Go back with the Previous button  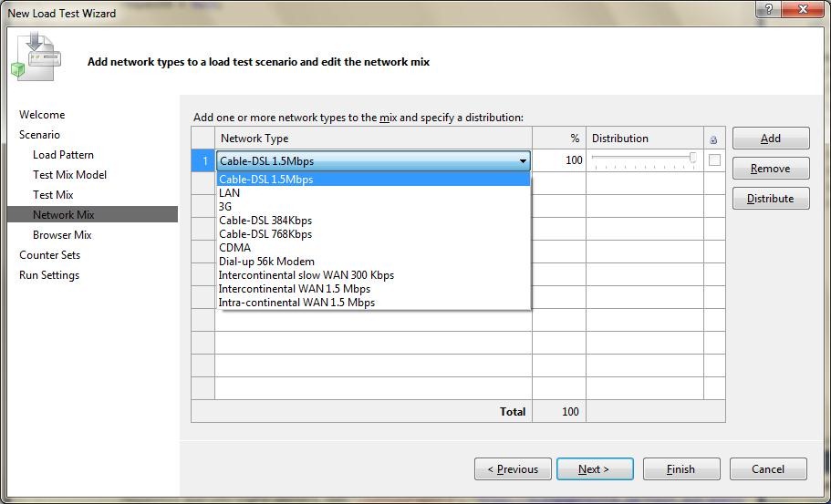pos(513,469)
